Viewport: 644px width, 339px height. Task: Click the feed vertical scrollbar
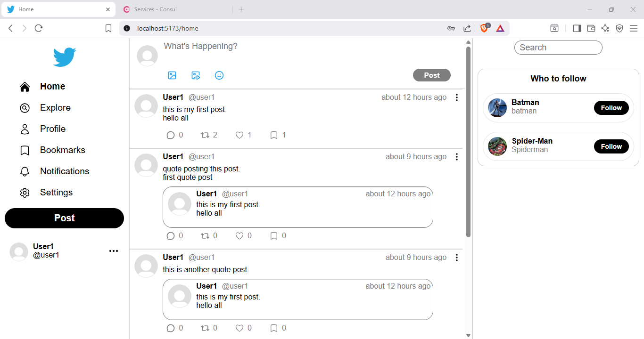(x=468, y=141)
